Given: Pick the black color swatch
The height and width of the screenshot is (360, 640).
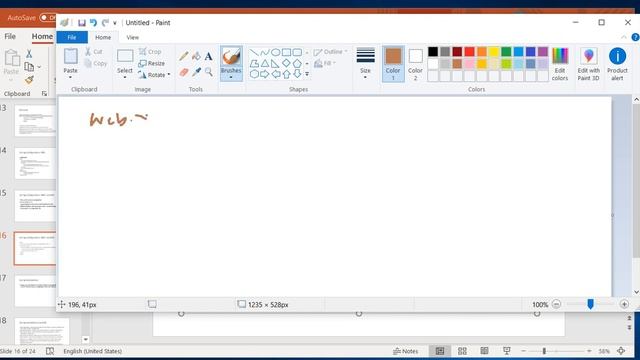Looking at the screenshot, I should [433, 51].
